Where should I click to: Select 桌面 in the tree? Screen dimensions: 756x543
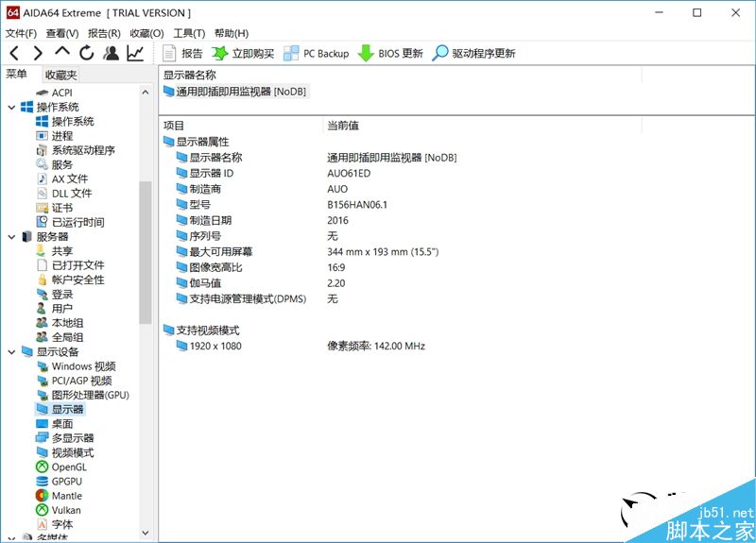[x=55, y=424]
